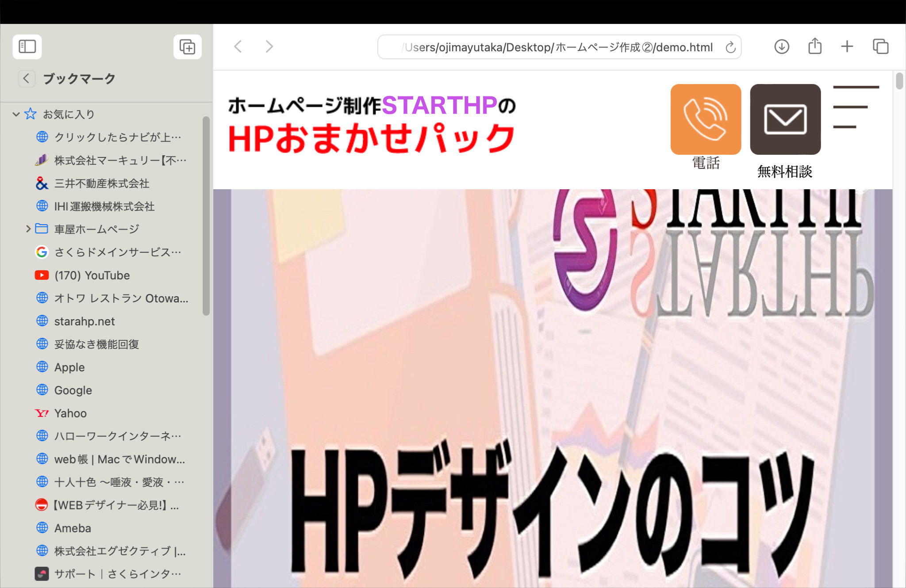
Task: Open a new tab
Action: click(847, 46)
